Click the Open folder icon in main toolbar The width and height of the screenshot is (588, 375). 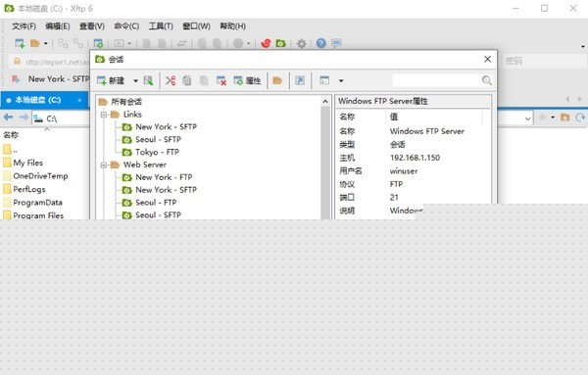pos(35,43)
